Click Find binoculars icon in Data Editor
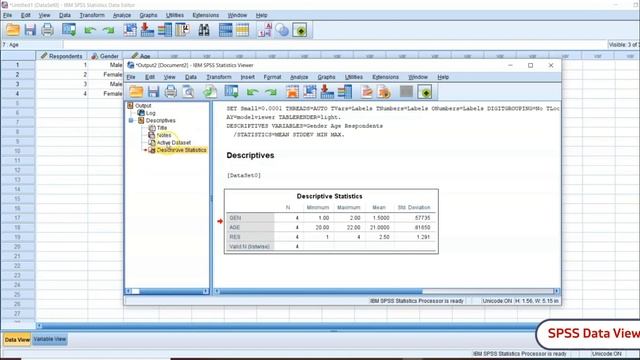Viewport: 640px width, 360px height. pos(204,30)
